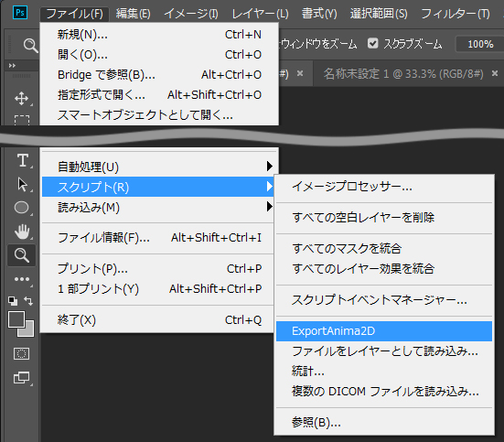The height and width of the screenshot is (442, 504).
Task: Select the Rectangular Marquee tool
Action: (22, 120)
